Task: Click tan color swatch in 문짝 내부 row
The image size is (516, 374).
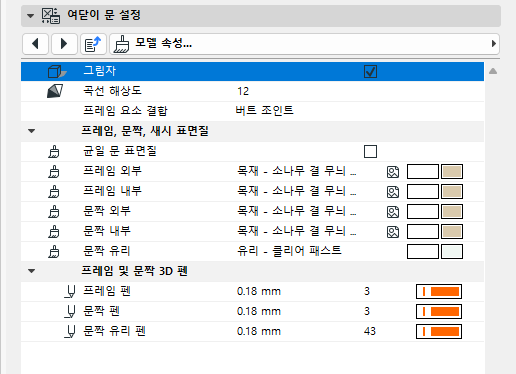Action: click(452, 232)
